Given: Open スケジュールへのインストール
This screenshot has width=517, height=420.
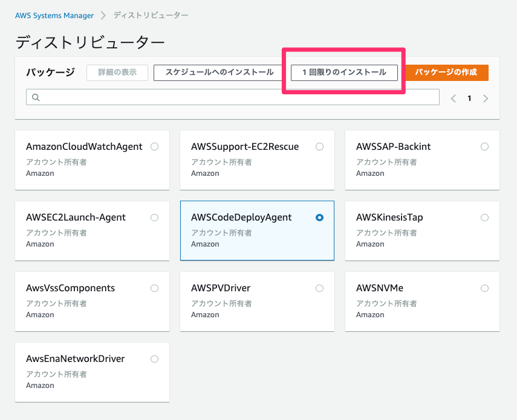Looking at the screenshot, I should (218, 72).
